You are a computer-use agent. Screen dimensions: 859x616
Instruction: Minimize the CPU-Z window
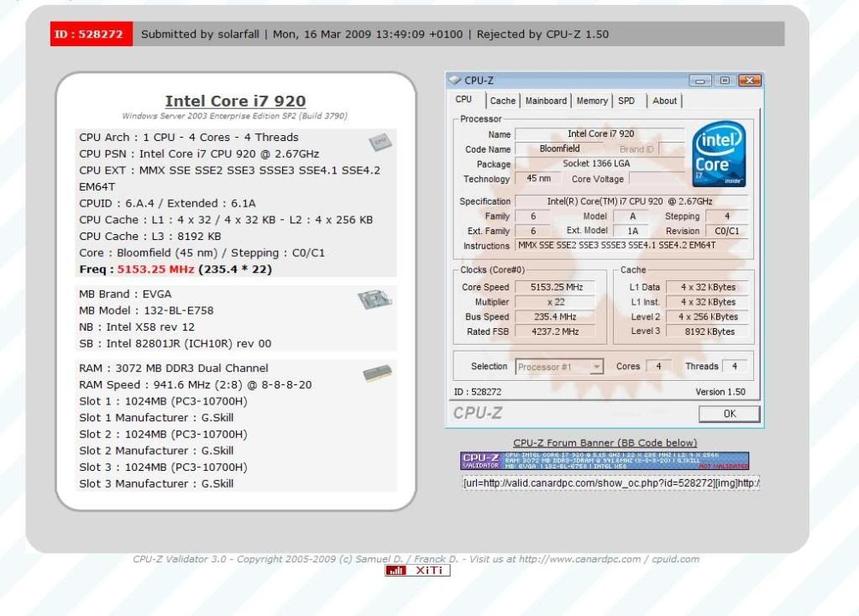coord(699,81)
